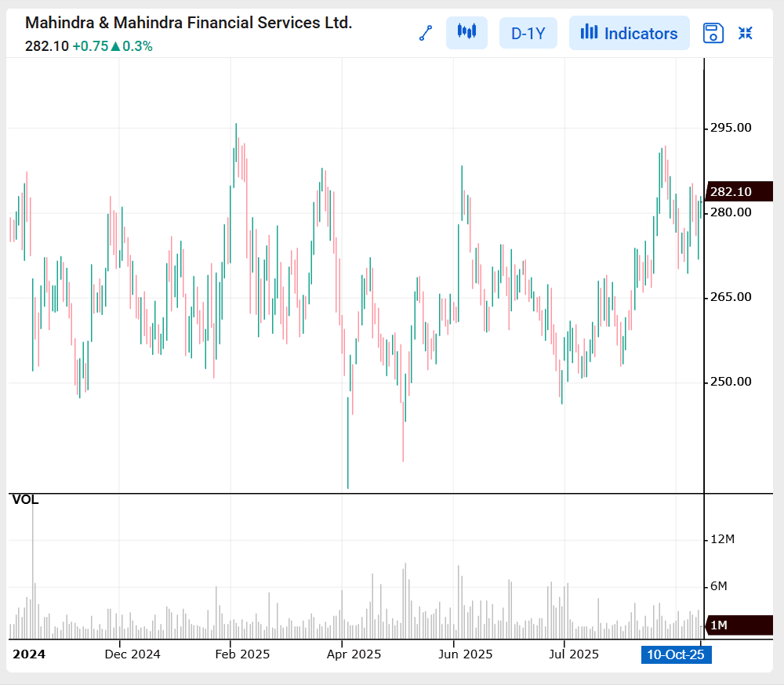This screenshot has width=784, height=685.
Task: Click the Jun 2025 time axis label
Action: click(x=466, y=654)
